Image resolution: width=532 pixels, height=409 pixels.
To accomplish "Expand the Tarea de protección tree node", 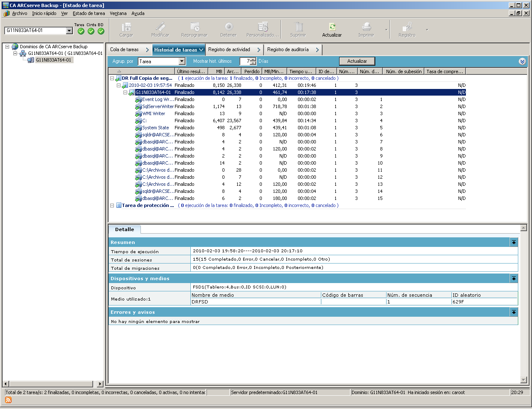I will (x=112, y=205).
